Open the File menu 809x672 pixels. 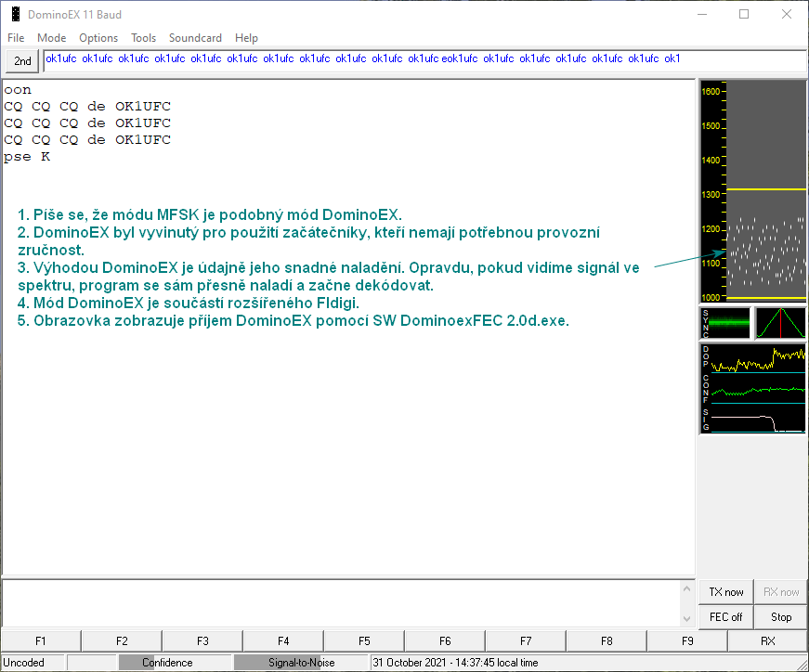pyautogui.click(x=16, y=38)
